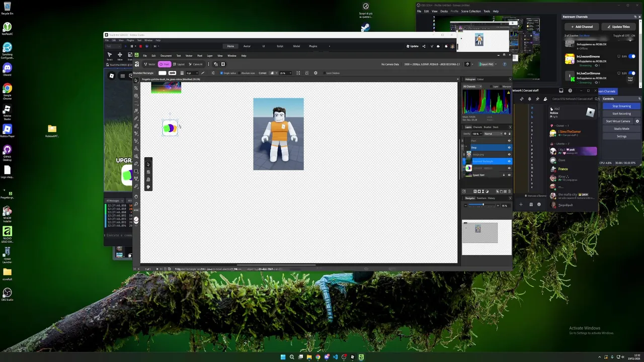Open notifications bell in Roblox Studio
This screenshot has width=644, height=362.
[x=446, y=46]
